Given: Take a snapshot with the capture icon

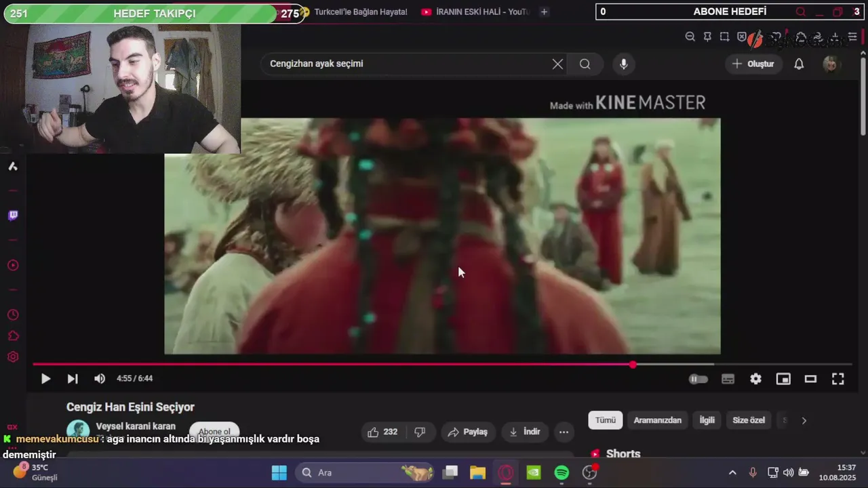Looking at the screenshot, I should (724, 37).
